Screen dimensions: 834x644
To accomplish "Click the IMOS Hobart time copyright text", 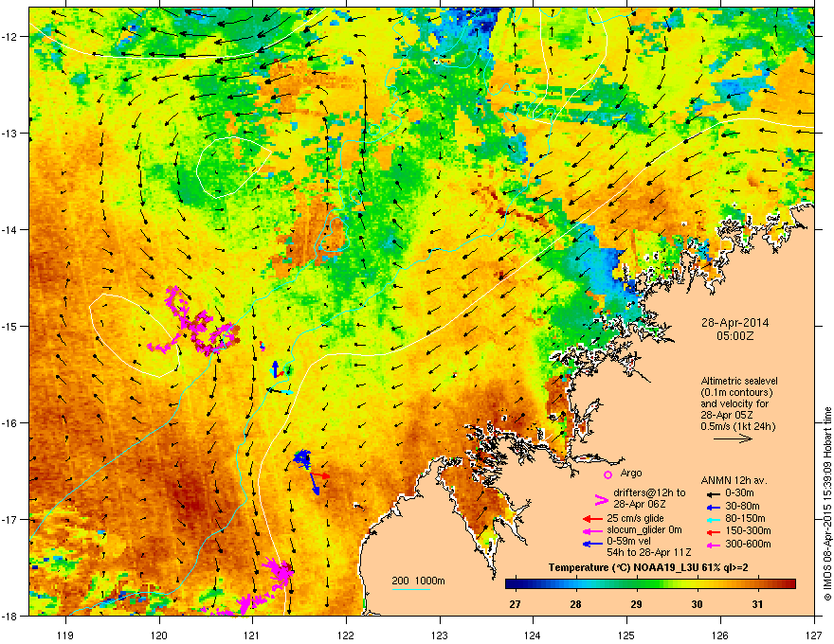I will [827, 504].
